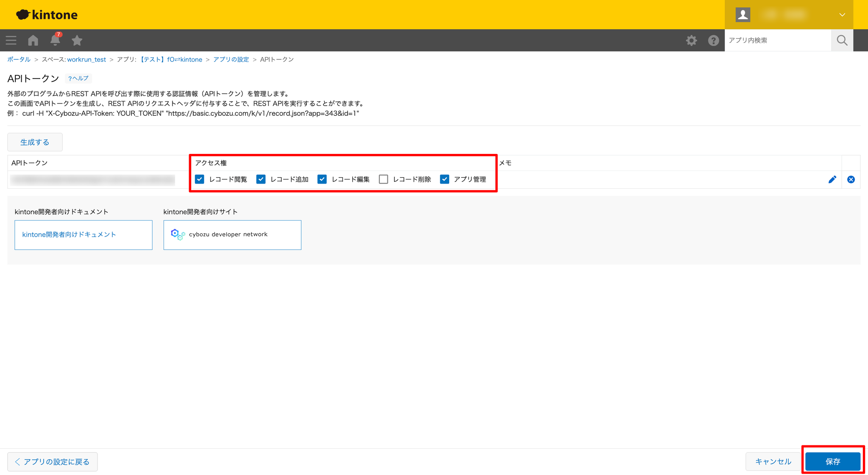Image resolution: width=868 pixels, height=475 pixels.
Task: Toggle the レコード追加 checkbox
Action: [x=261, y=179]
